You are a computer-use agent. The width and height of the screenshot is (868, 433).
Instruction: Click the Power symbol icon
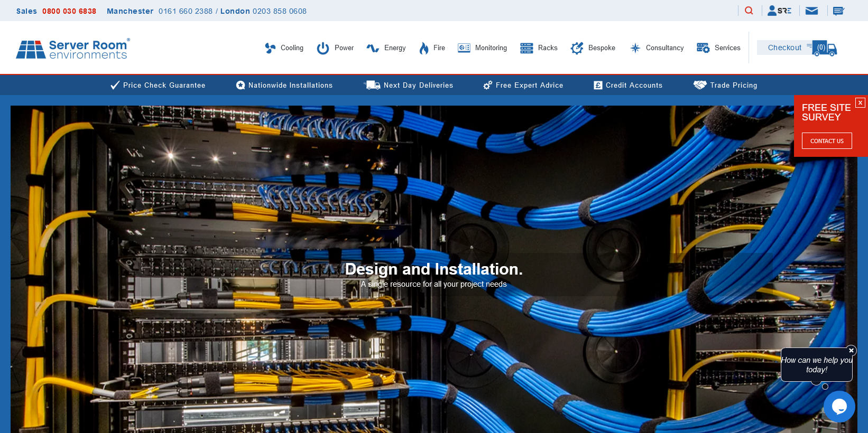(x=322, y=48)
